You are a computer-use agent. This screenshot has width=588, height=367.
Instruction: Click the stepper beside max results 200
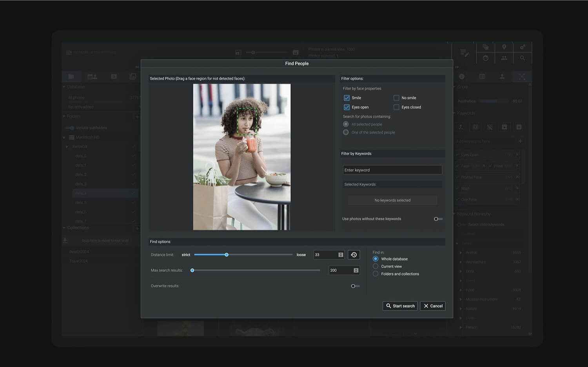tap(356, 271)
